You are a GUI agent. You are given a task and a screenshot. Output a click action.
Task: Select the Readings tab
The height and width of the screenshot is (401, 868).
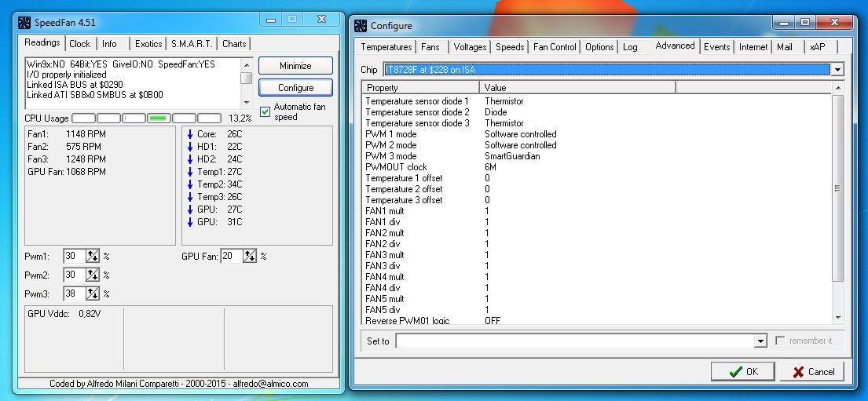pos(42,42)
